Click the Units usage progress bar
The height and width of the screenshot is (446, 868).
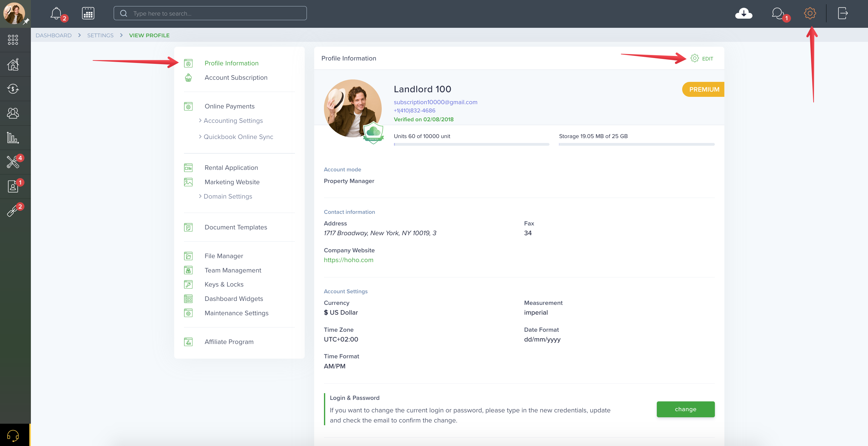coord(471,144)
